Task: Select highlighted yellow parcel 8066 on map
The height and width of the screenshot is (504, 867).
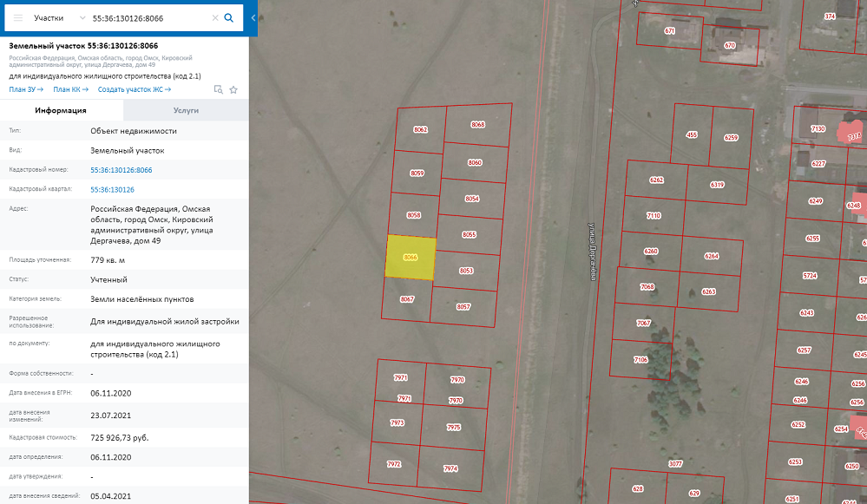Action: [x=411, y=259]
